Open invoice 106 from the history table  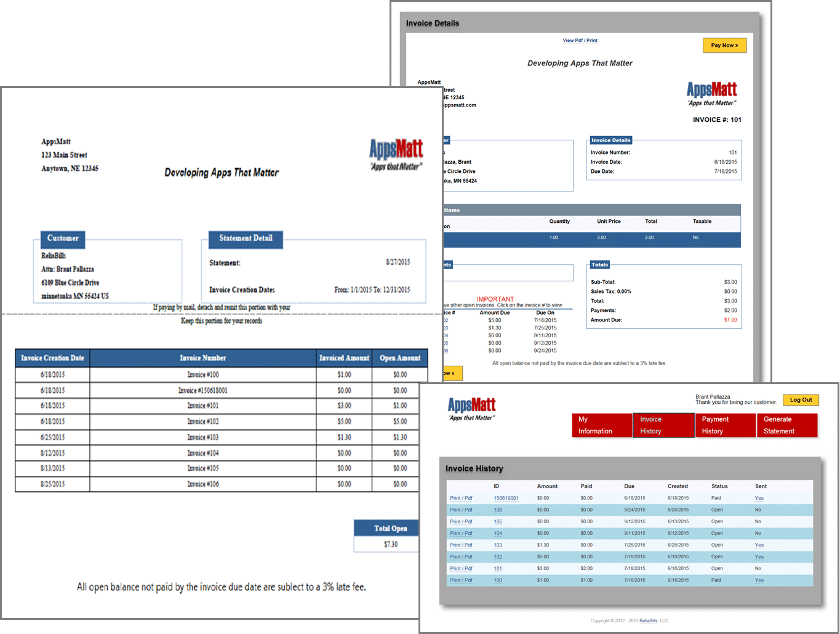click(497, 510)
